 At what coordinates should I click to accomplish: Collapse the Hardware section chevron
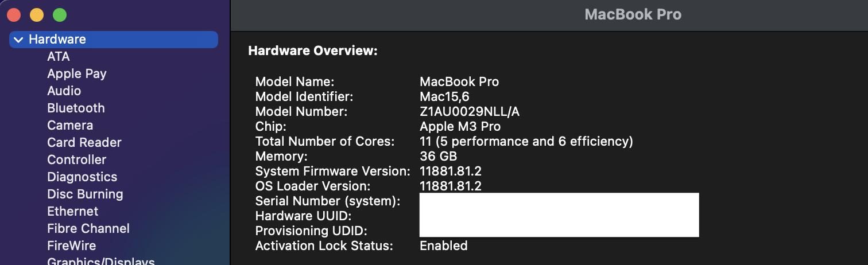point(18,40)
